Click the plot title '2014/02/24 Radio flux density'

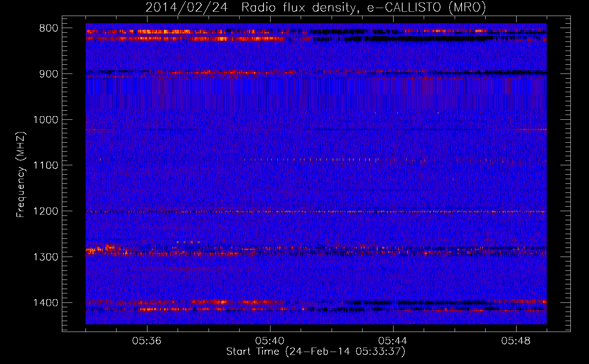(x=316, y=7)
